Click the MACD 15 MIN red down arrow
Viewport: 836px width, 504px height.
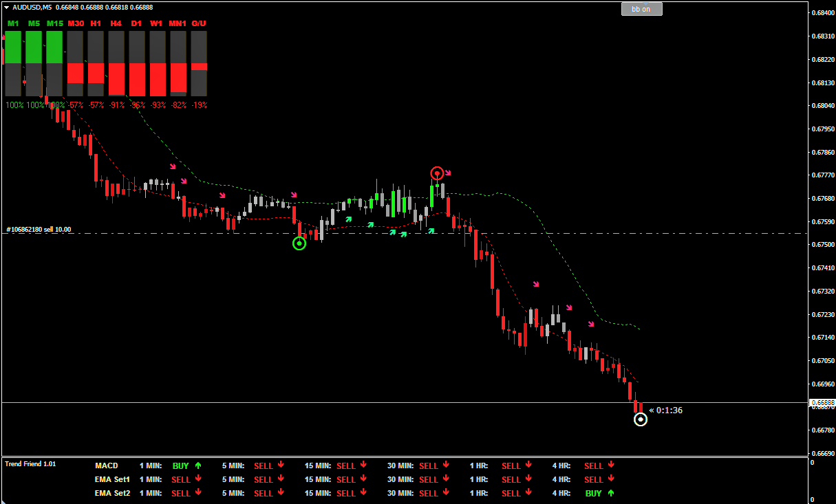coord(363,465)
